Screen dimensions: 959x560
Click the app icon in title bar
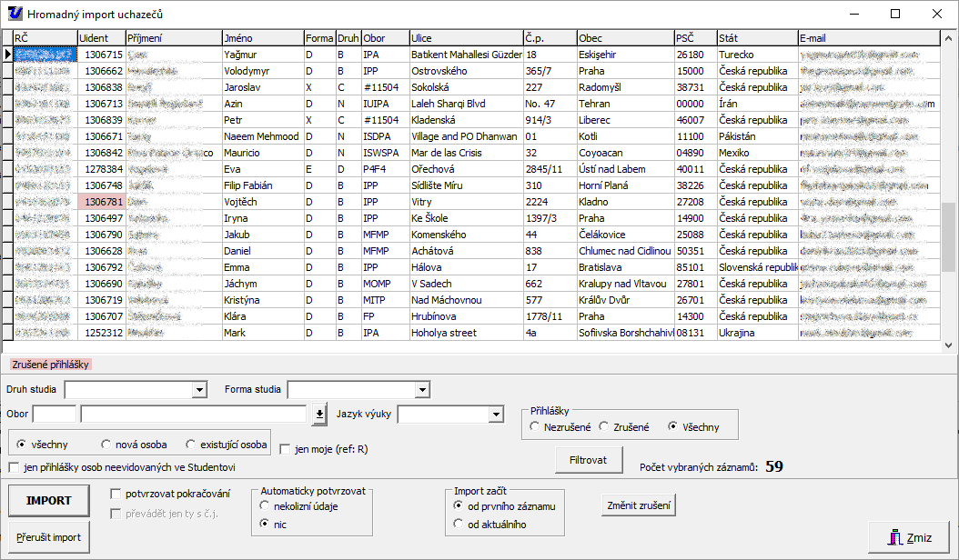point(14,15)
